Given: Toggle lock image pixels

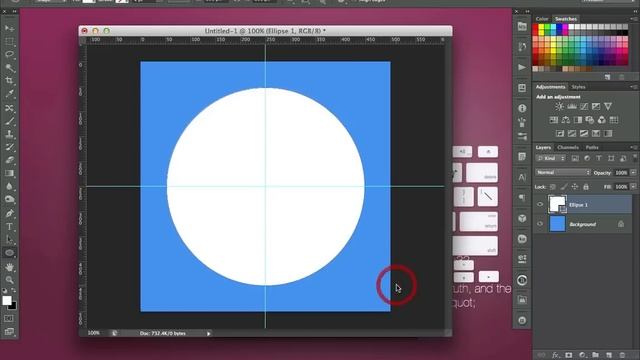Looking at the screenshot, I should point(564,187).
